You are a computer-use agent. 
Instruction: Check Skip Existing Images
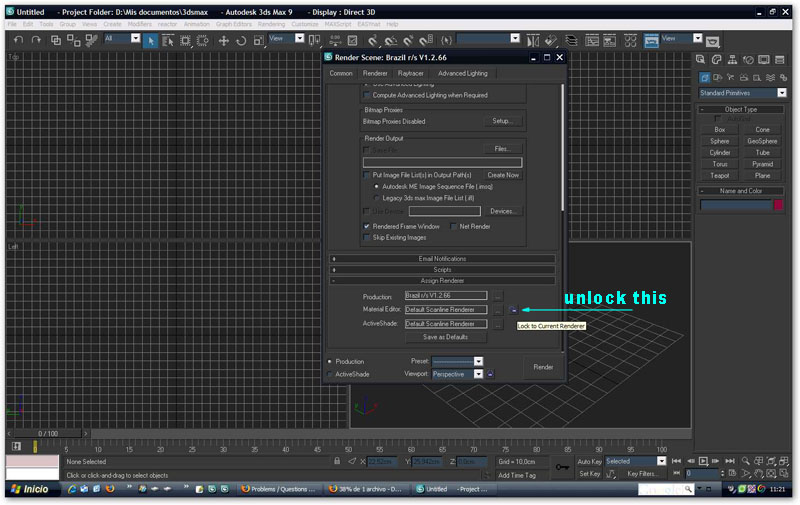click(366, 237)
